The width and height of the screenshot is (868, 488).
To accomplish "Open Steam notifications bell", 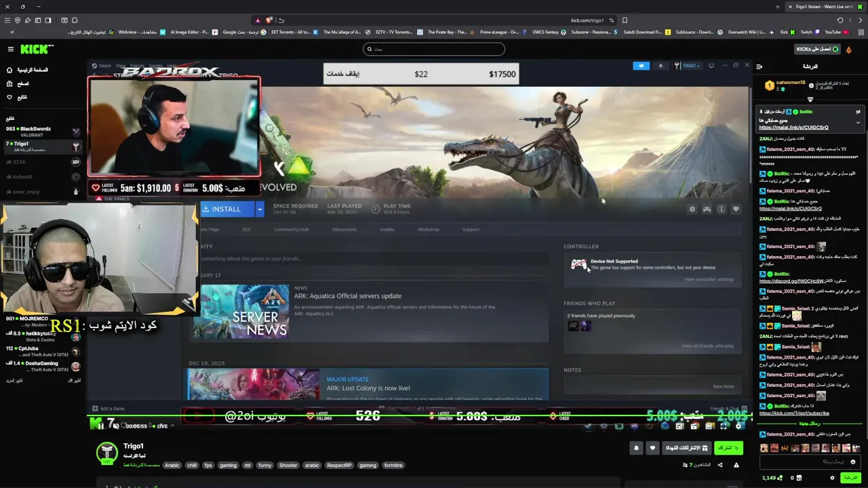I will [660, 66].
